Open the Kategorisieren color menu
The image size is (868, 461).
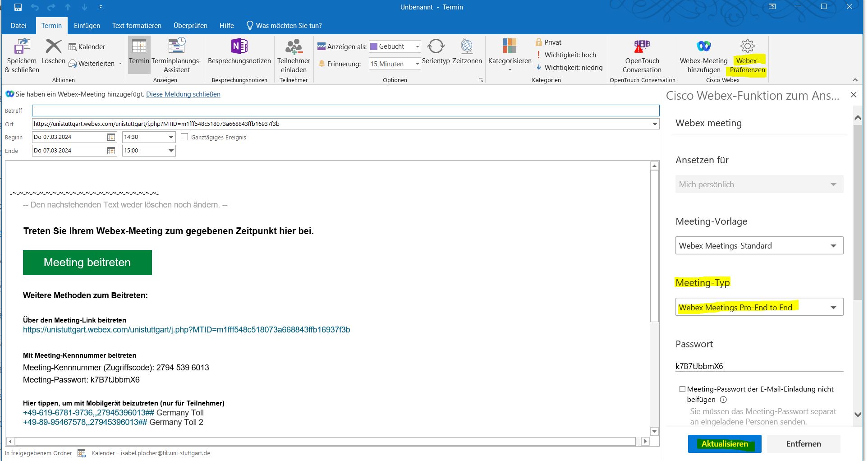click(510, 55)
